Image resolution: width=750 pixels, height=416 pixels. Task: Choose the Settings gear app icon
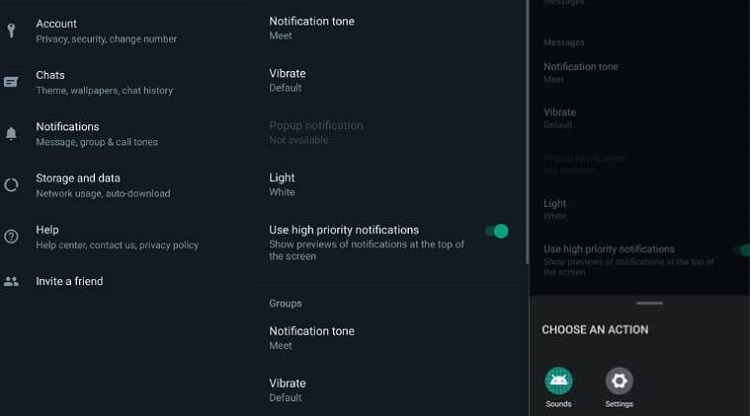(619, 381)
